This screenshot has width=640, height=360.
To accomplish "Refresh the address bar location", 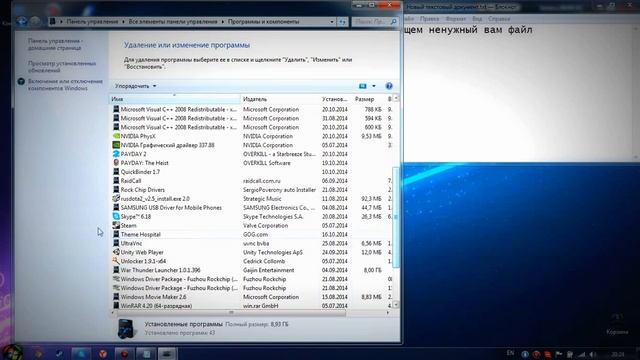I will (x=343, y=22).
